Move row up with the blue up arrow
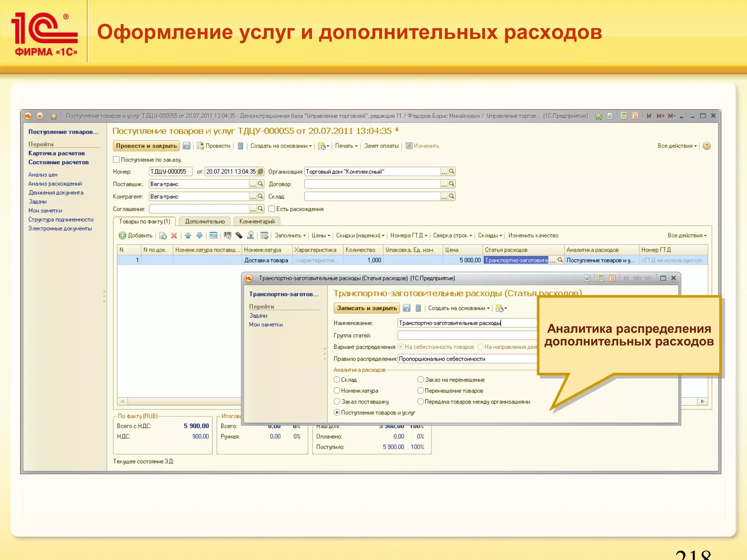747x560 pixels. coord(188,236)
